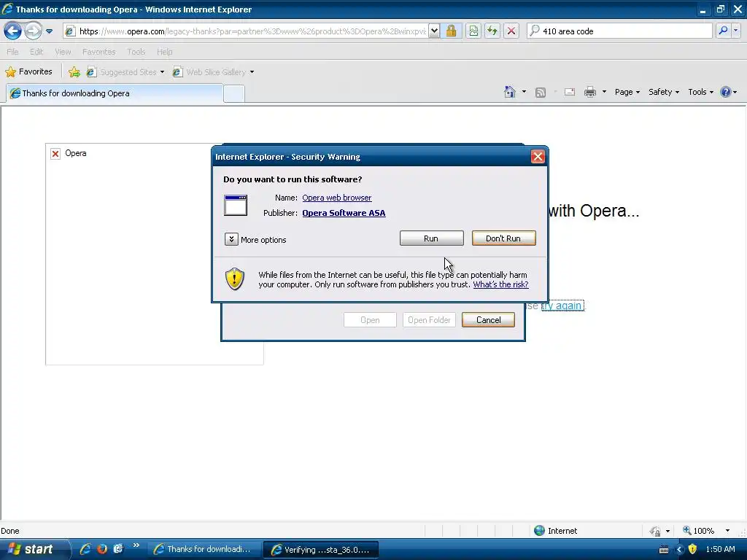Open the Page command menu
747x560 pixels.
(x=627, y=92)
